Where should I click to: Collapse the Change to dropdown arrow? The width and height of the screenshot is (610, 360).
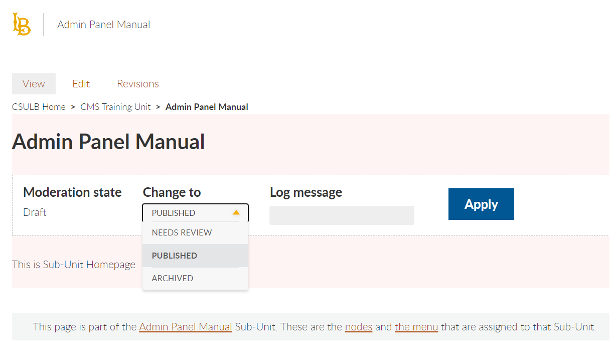click(236, 212)
